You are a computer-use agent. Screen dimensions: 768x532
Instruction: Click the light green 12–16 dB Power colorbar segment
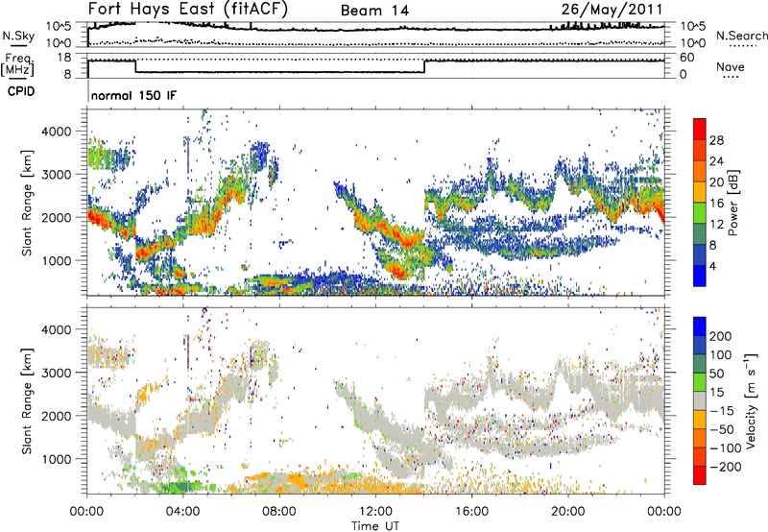coord(700,213)
